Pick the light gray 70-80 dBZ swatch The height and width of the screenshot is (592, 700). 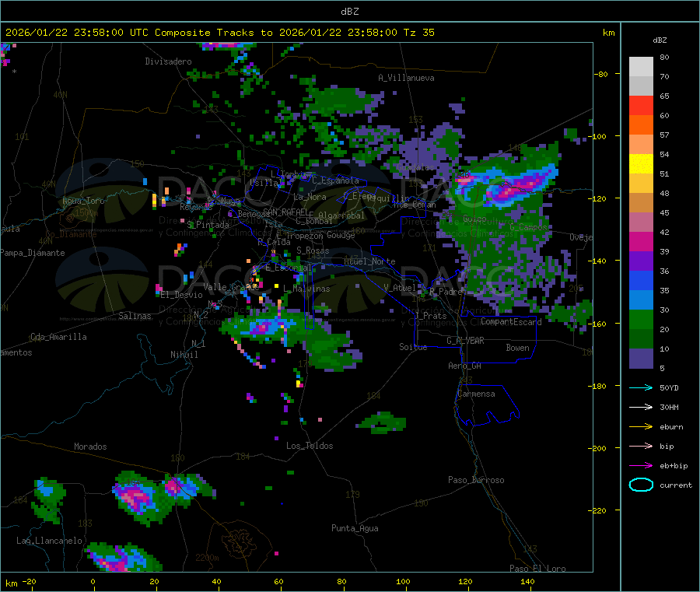tap(641, 67)
